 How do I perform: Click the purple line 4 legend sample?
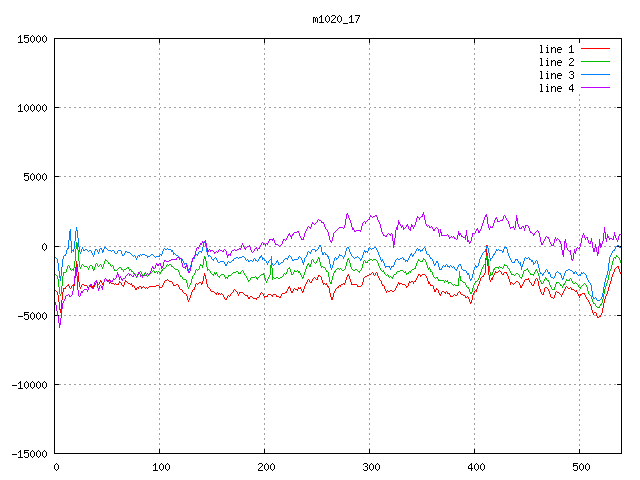point(596,88)
